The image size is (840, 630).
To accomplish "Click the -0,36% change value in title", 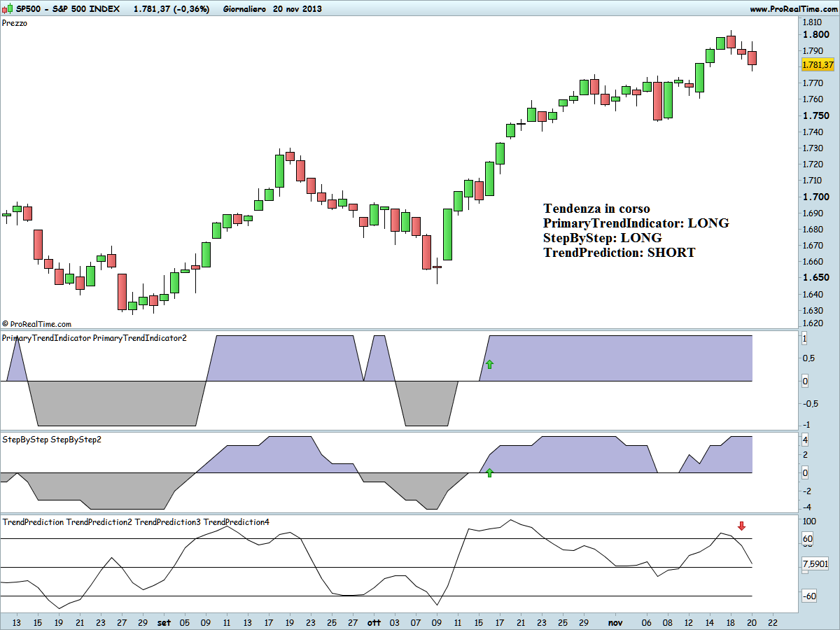I will [190, 9].
